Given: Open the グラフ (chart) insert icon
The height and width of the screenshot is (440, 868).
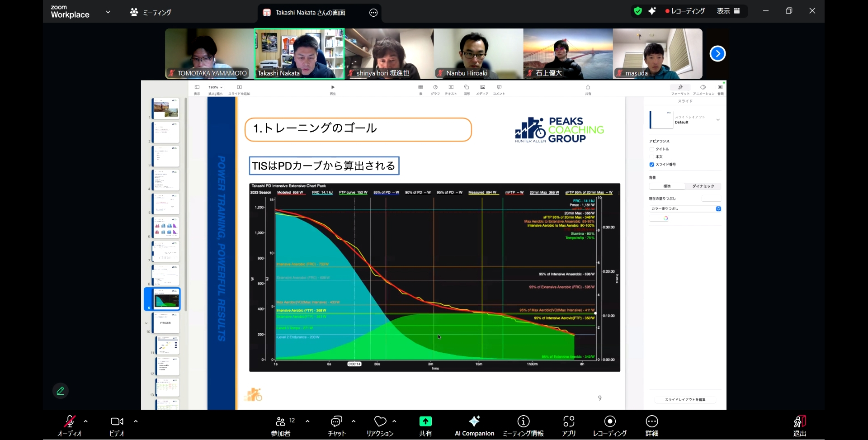Looking at the screenshot, I should click(435, 89).
